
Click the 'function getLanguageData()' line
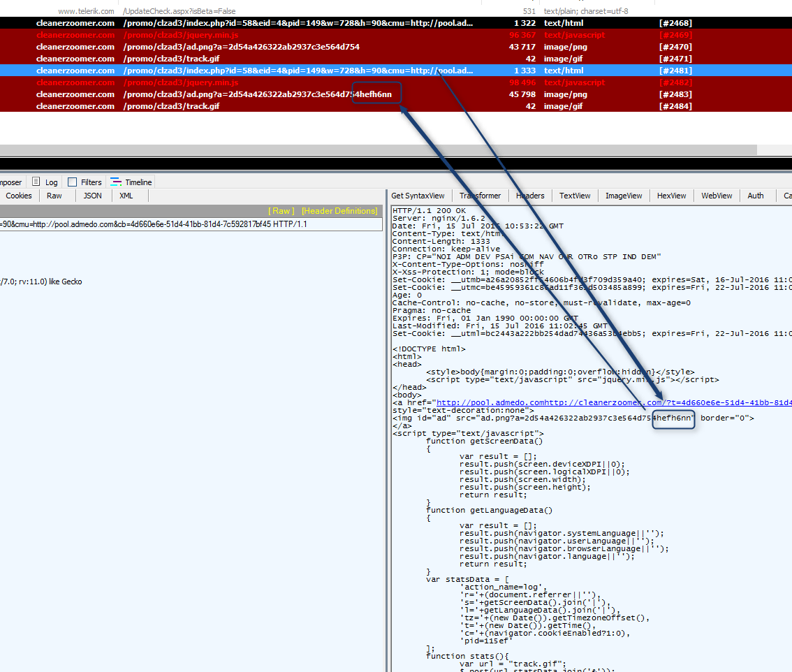490,511
